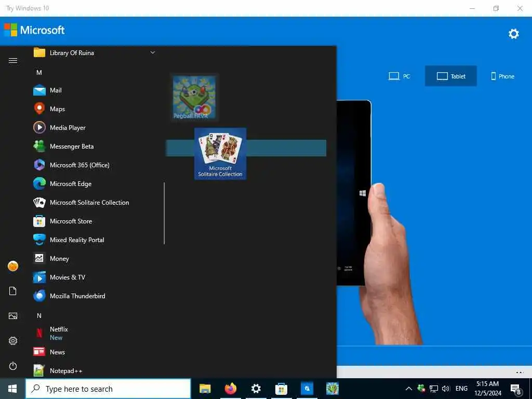Open the network tray icon

(434, 389)
